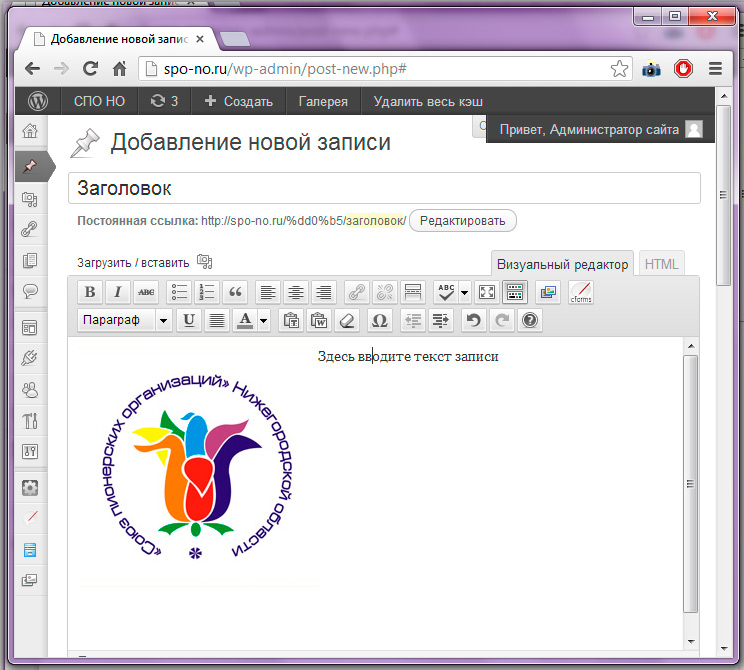Align text to the right

click(x=324, y=292)
